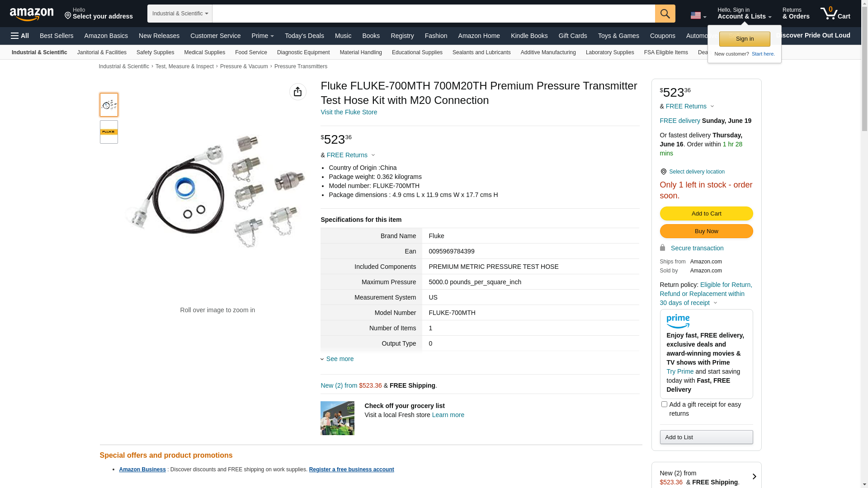Click the country flag language selector

click(x=698, y=15)
